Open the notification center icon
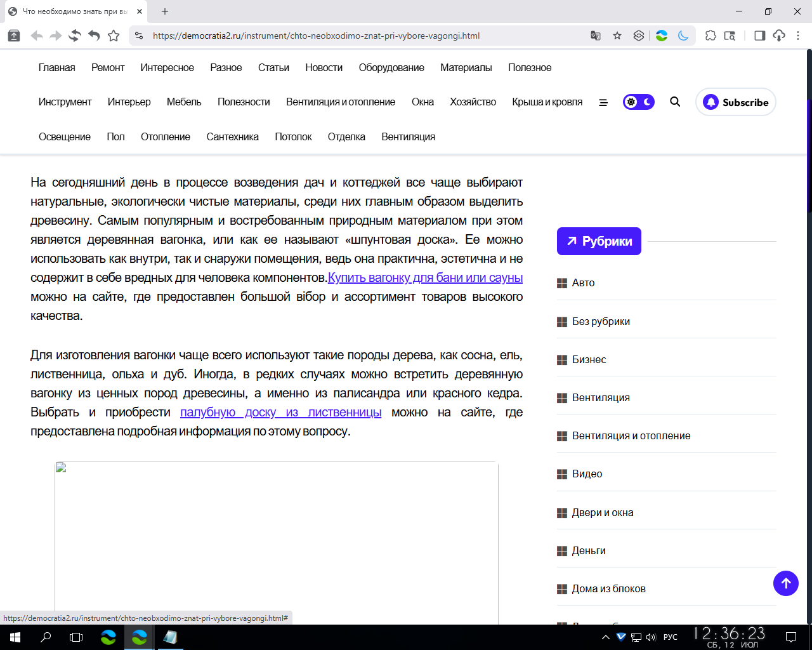This screenshot has width=812, height=650. pyautogui.click(x=791, y=637)
